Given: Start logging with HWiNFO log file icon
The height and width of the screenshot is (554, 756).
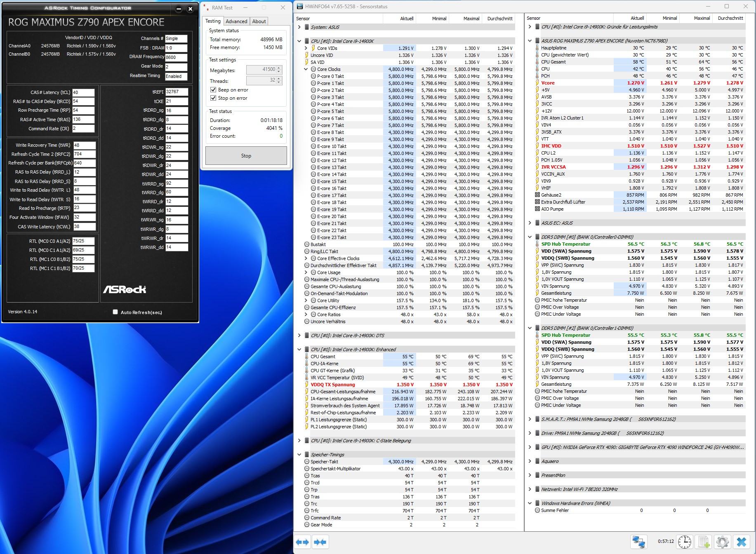Looking at the screenshot, I should point(704,542).
